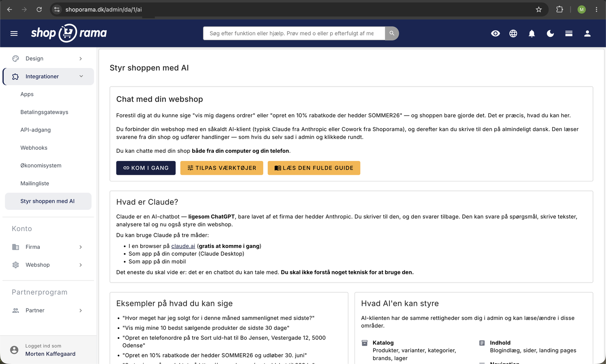Click the Partner people icon

[x=16, y=310]
